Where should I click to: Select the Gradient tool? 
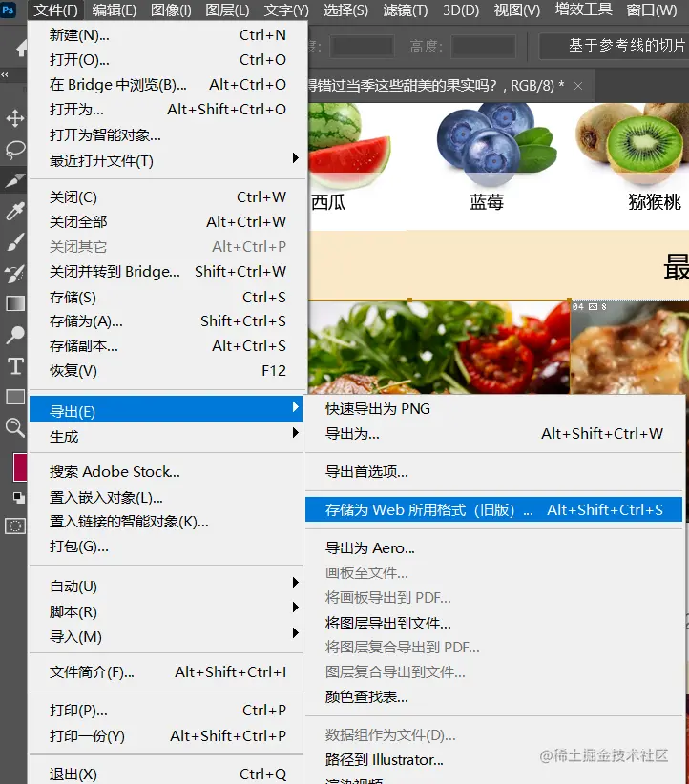point(15,303)
